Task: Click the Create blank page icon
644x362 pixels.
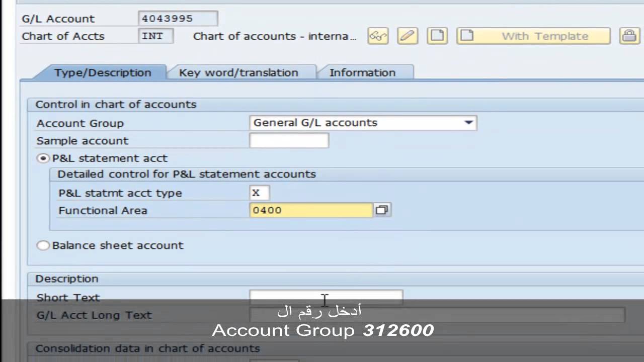Action: (x=437, y=36)
